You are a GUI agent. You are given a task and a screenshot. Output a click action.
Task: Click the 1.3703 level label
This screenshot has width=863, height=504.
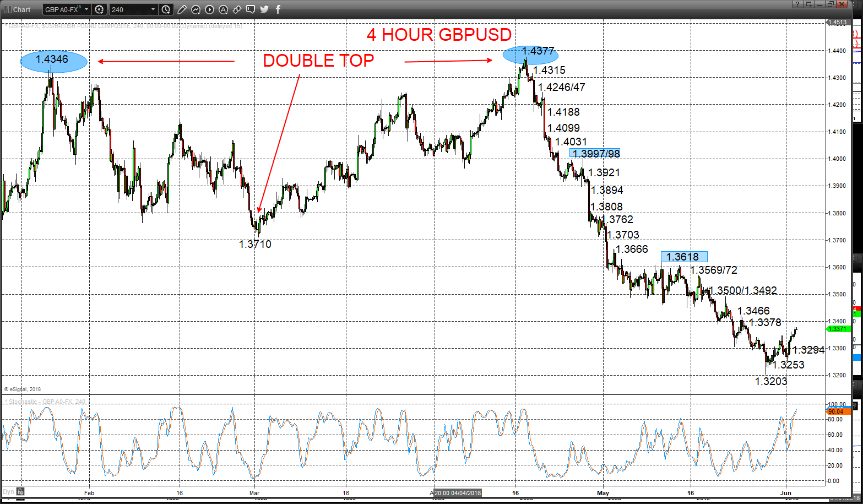point(623,235)
